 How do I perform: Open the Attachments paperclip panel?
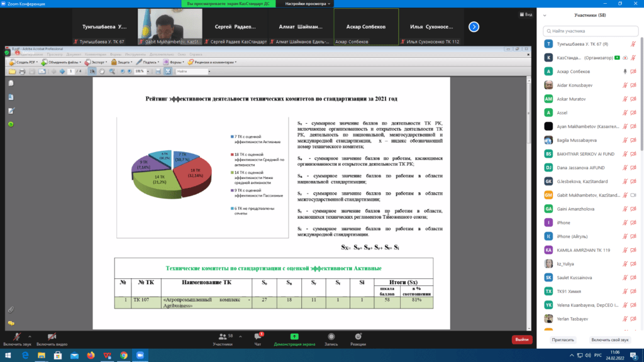[x=11, y=309]
